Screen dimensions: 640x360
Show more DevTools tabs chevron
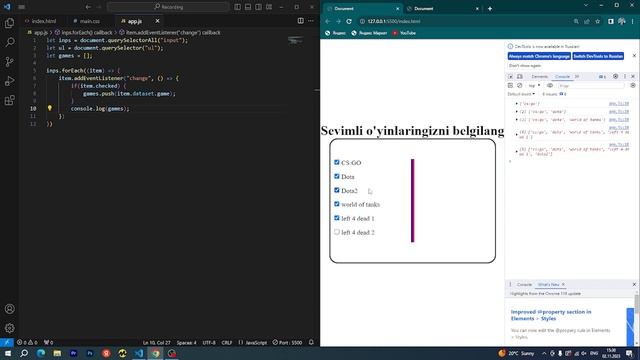coord(577,76)
